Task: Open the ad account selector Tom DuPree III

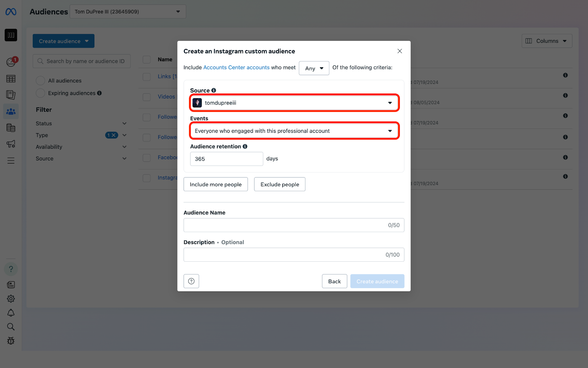Action: tap(128, 11)
